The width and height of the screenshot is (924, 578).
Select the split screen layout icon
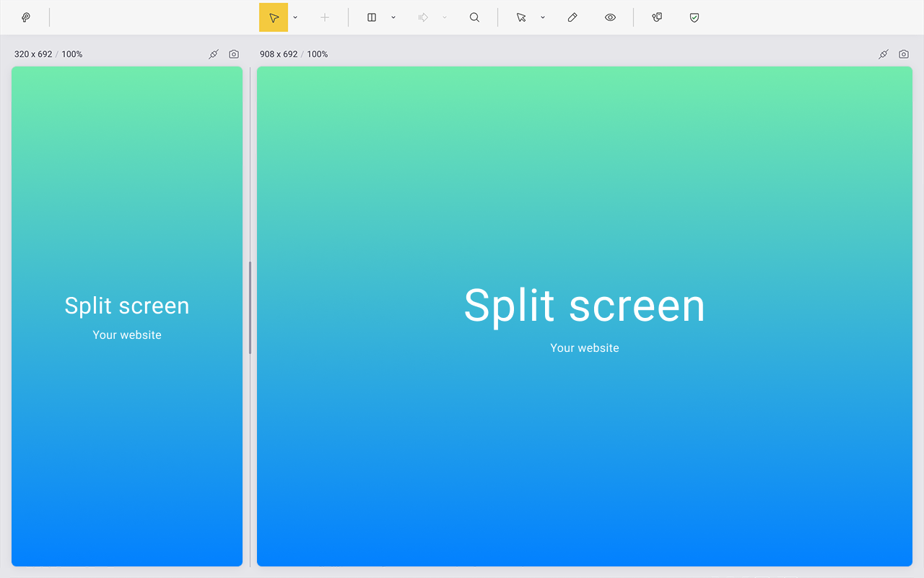coord(372,17)
